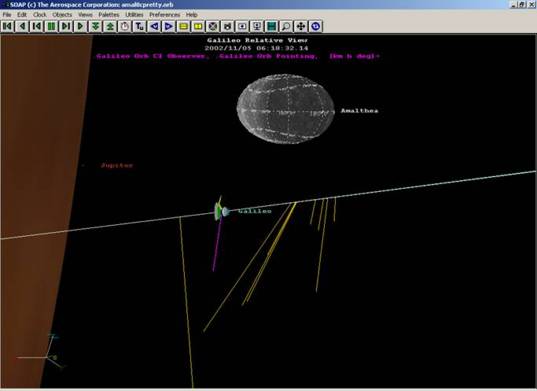Viewport: 537px width, 391px height.
Task: Click the double up-arrow increase speed icon
Action: pyautogui.click(x=110, y=26)
